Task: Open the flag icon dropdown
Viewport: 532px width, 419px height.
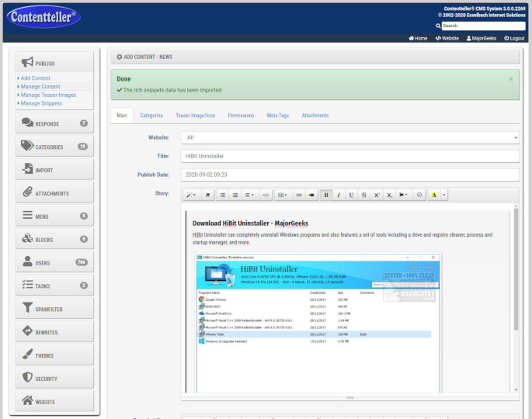Action: pyautogui.click(x=403, y=195)
